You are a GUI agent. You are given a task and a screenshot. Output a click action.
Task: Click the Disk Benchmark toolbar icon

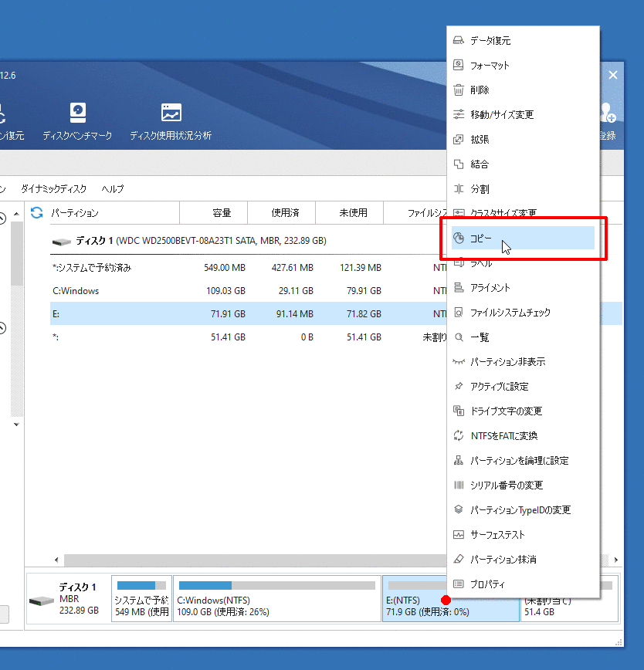click(x=77, y=113)
